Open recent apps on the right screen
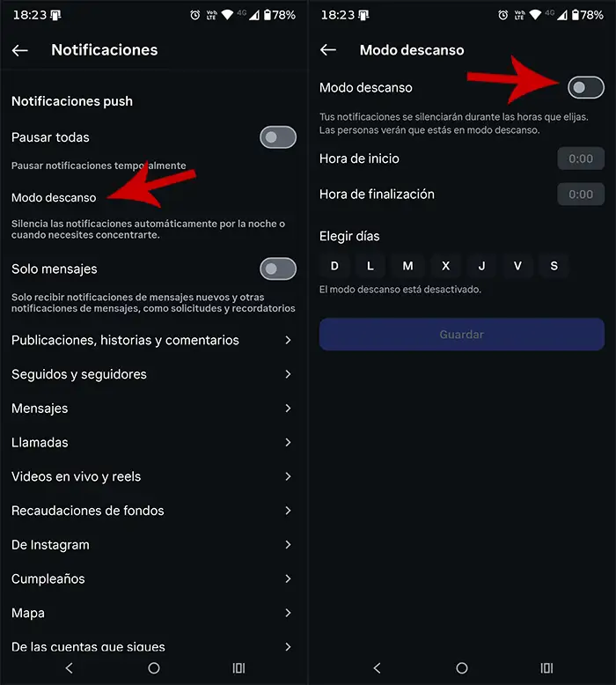 click(x=546, y=668)
